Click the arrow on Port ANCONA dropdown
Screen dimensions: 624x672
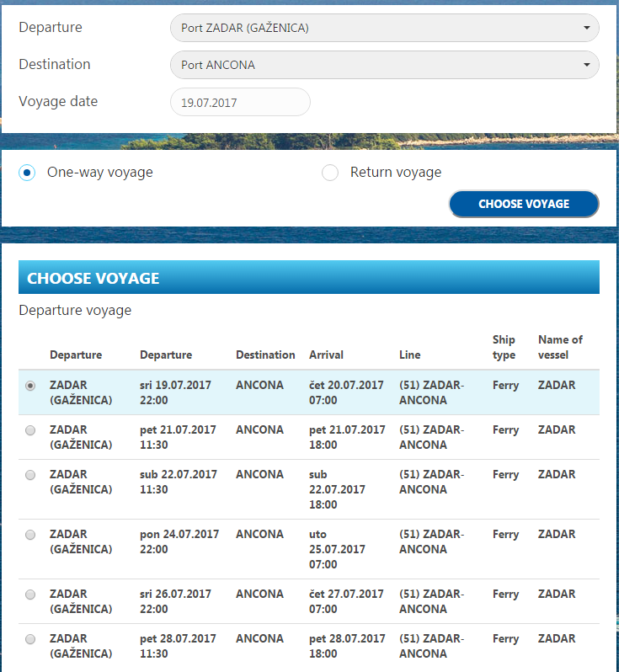click(x=586, y=65)
